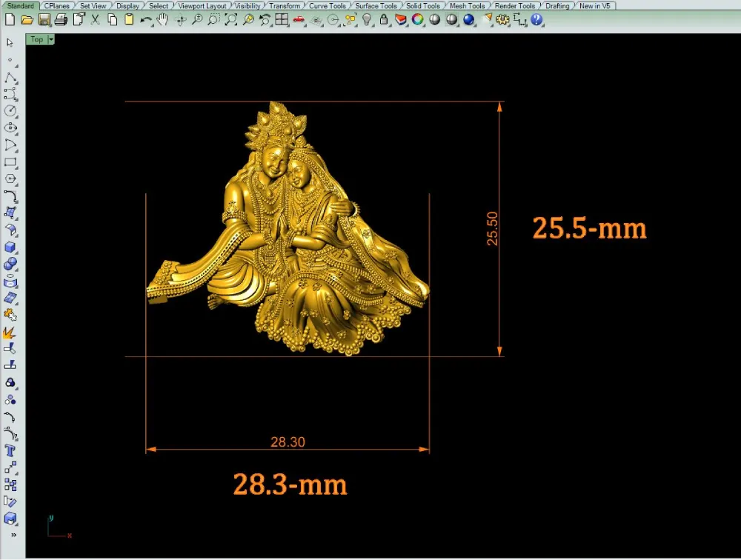
Task: Select the solid Box creation tool
Action: tap(10, 247)
